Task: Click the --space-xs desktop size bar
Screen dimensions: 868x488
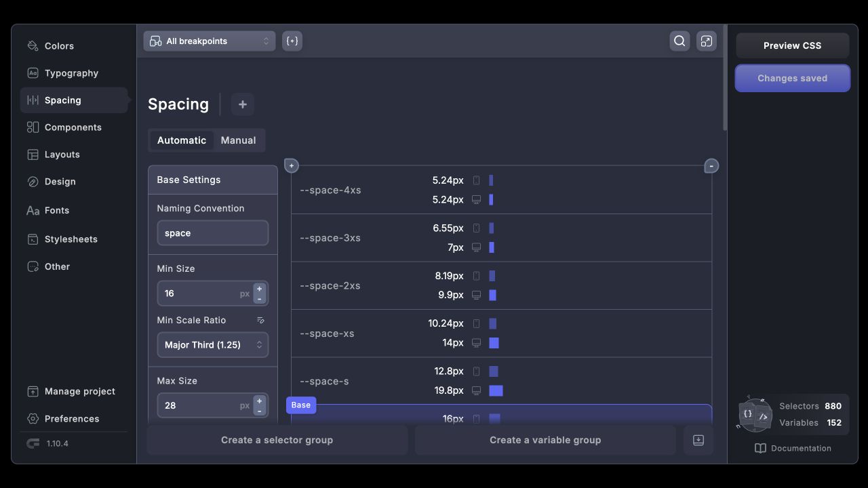Action: pyautogui.click(x=494, y=343)
